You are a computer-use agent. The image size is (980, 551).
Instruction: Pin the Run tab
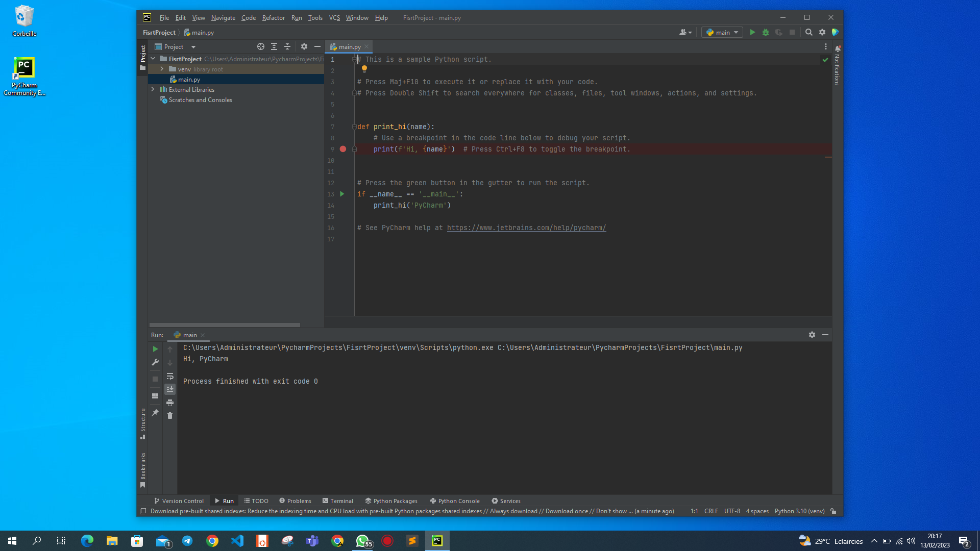point(155,413)
